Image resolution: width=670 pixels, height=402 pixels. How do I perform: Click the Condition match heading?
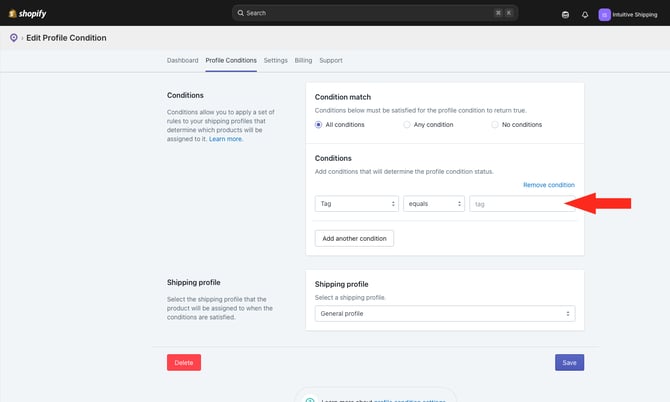coord(343,97)
